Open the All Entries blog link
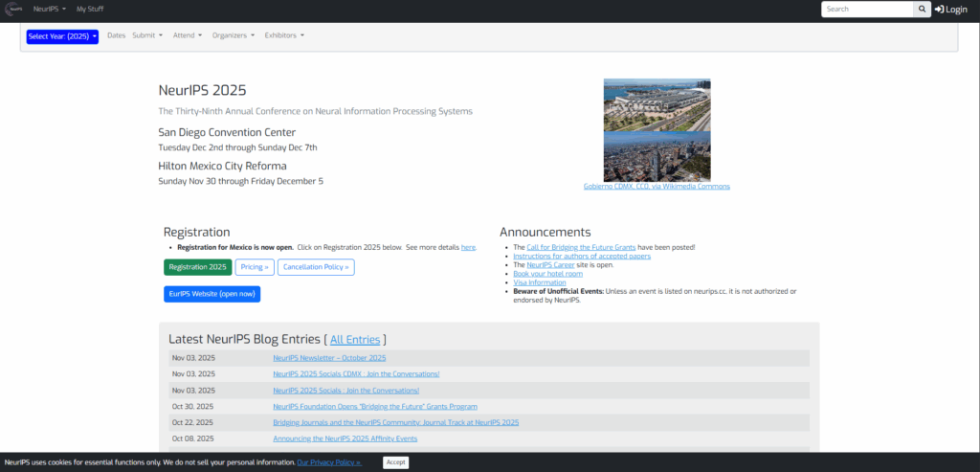Viewport: 980px width, 472px height. (355, 339)
